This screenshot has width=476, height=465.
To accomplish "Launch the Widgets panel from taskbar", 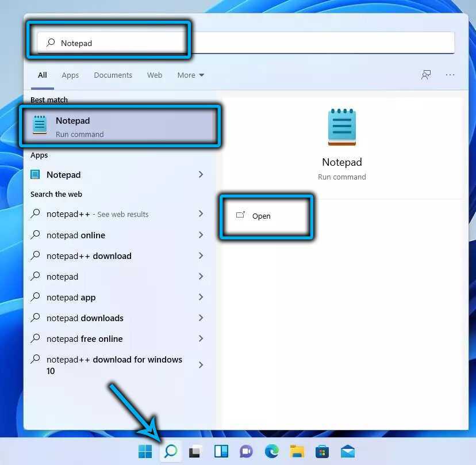I will point(221,452).
